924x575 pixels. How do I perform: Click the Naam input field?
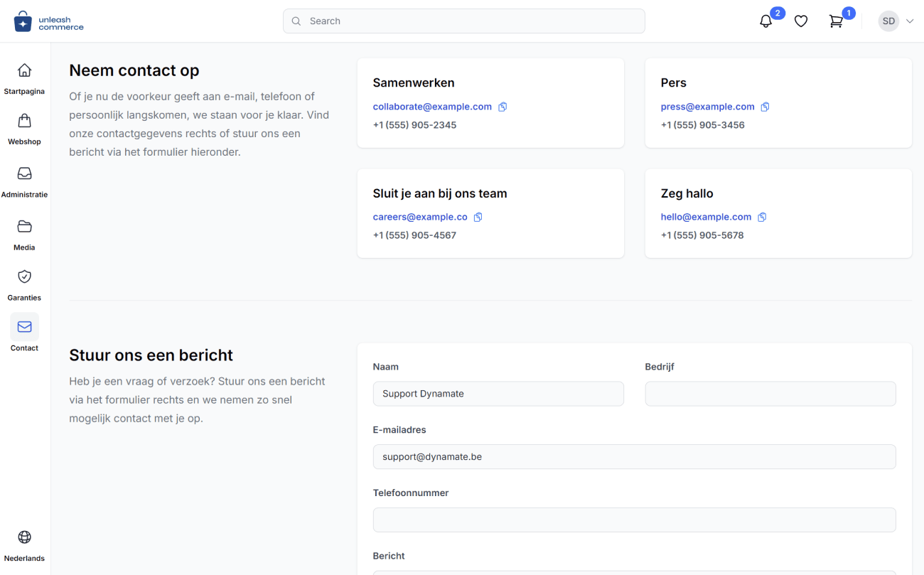click(x=498, y=394)
